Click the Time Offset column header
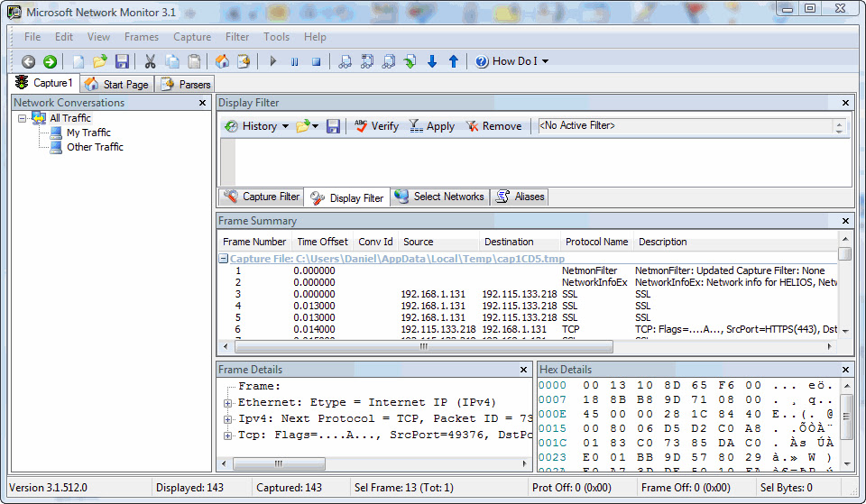 click(323, 242)
